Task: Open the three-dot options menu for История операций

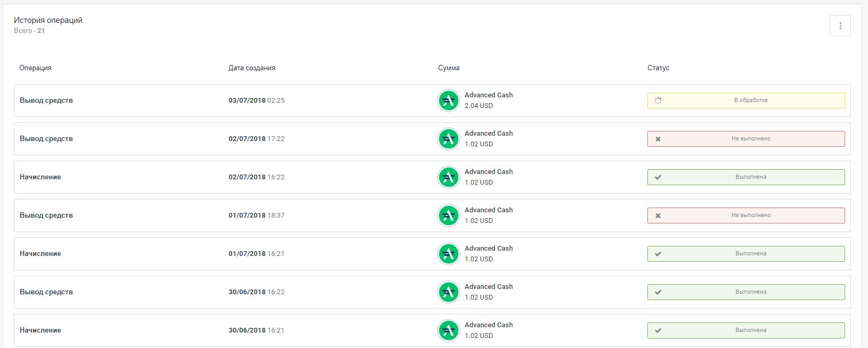Action: click(x=840, y=26)
